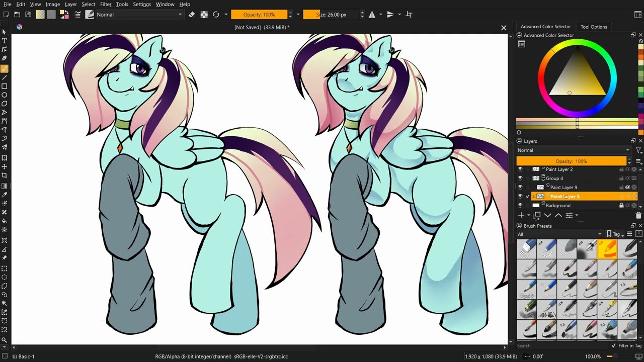Open the brush preset chooser icon

[x=90, y=15]
